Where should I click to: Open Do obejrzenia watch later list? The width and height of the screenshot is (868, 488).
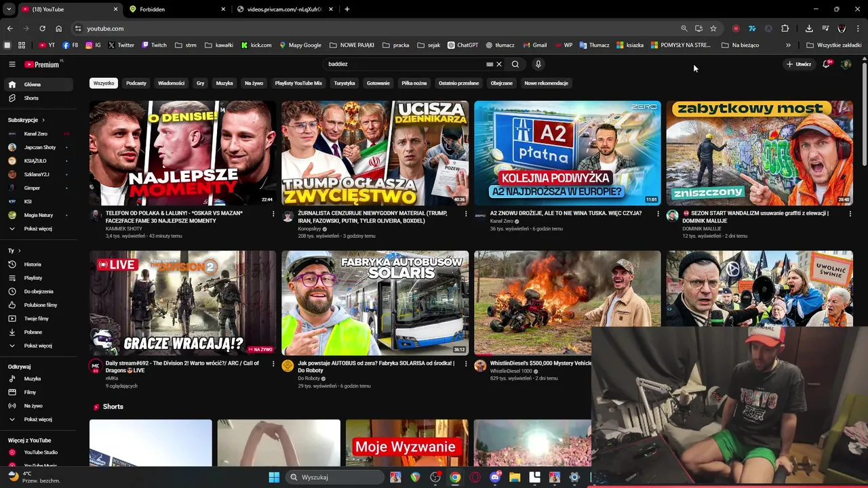pyautogui.click(x=38, y=291)
